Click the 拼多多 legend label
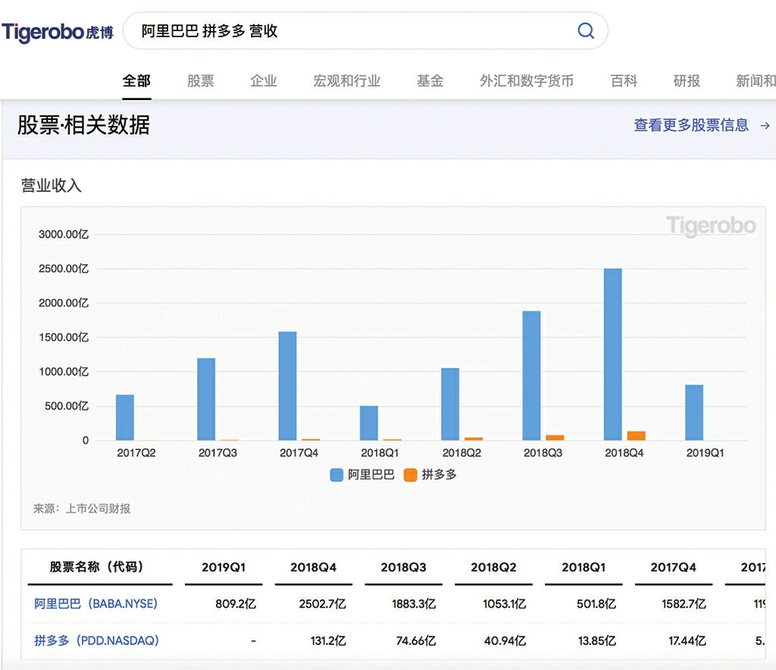Viewport: 776px width, 670px height. tap(439, 475)
